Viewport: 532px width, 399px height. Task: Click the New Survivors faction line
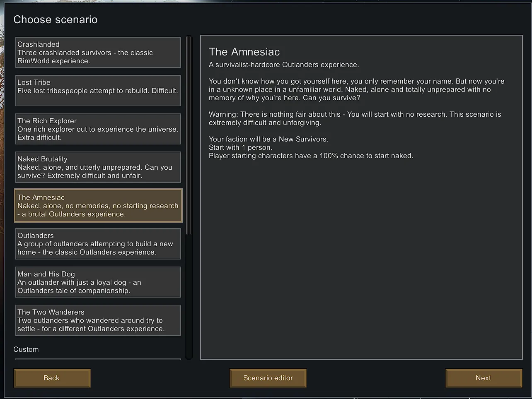coord(268,139)
